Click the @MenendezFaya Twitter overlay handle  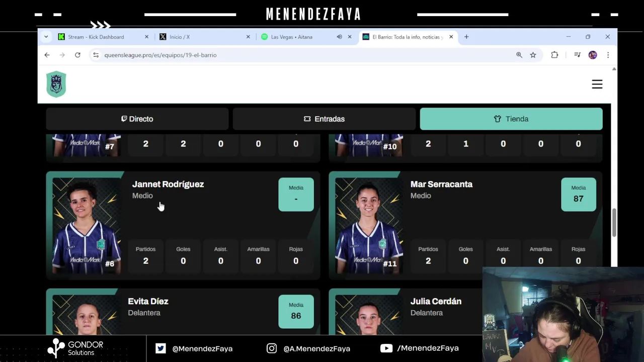click(202, 348)
